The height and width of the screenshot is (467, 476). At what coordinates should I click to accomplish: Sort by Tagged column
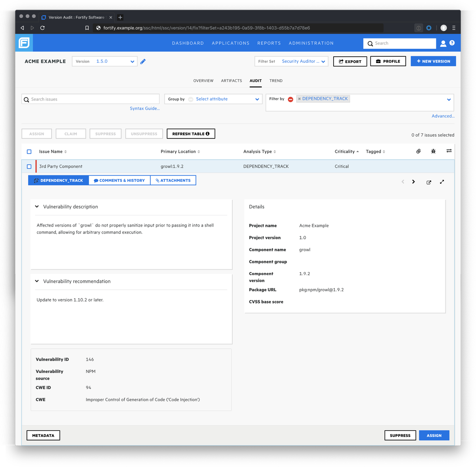click(x=375, y=152)
